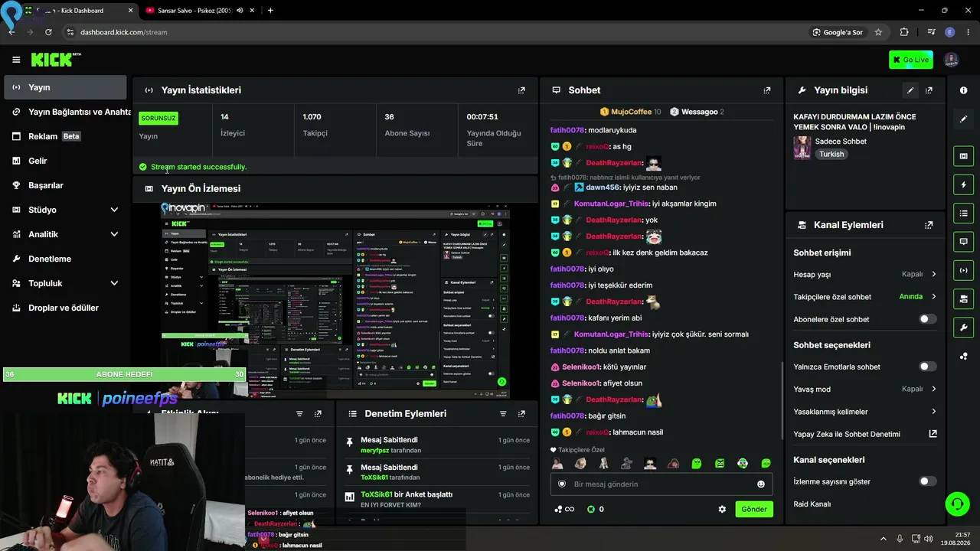The width and height of the screenshot is (980, 551).
Task: Open the filter icon in Etkinlik Akışı
Action: [299, 414]
